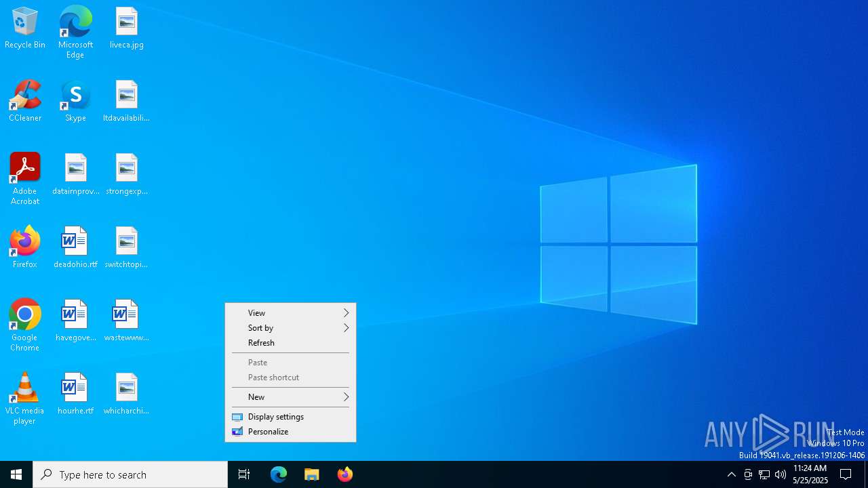The height and width of the screenshot is (488, 868).
Task: Open the network status tray icon
Action: 764,474
